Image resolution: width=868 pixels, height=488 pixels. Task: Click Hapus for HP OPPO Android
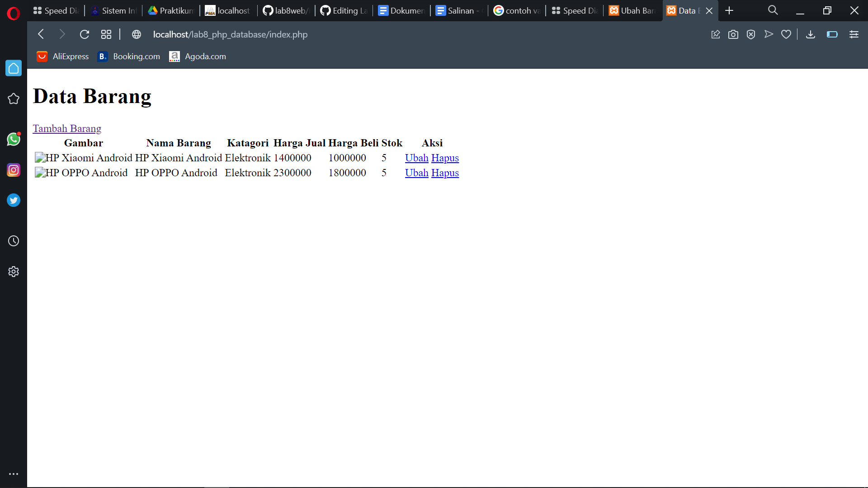coord(445,173)
